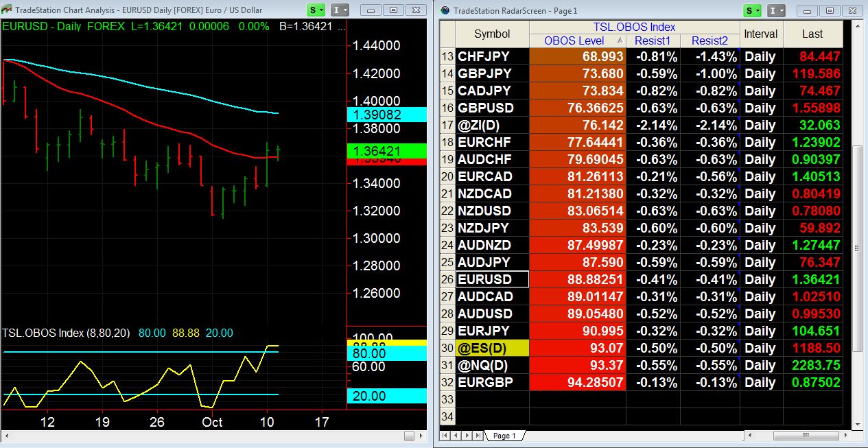Sort by the OBOS Level column header
The image size is (868, 448).
[578, 40]
